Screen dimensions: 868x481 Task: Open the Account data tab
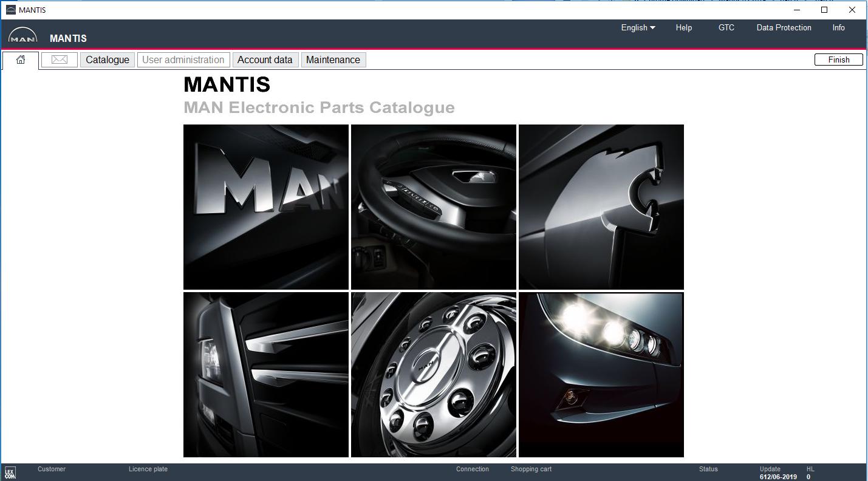[x=265, y=60]
